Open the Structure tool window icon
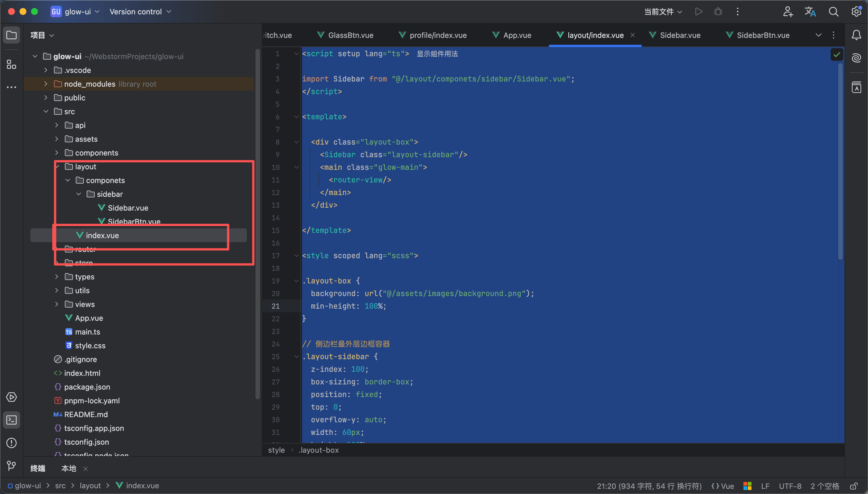This screenshot has width=868, height=494. [11, 64]
